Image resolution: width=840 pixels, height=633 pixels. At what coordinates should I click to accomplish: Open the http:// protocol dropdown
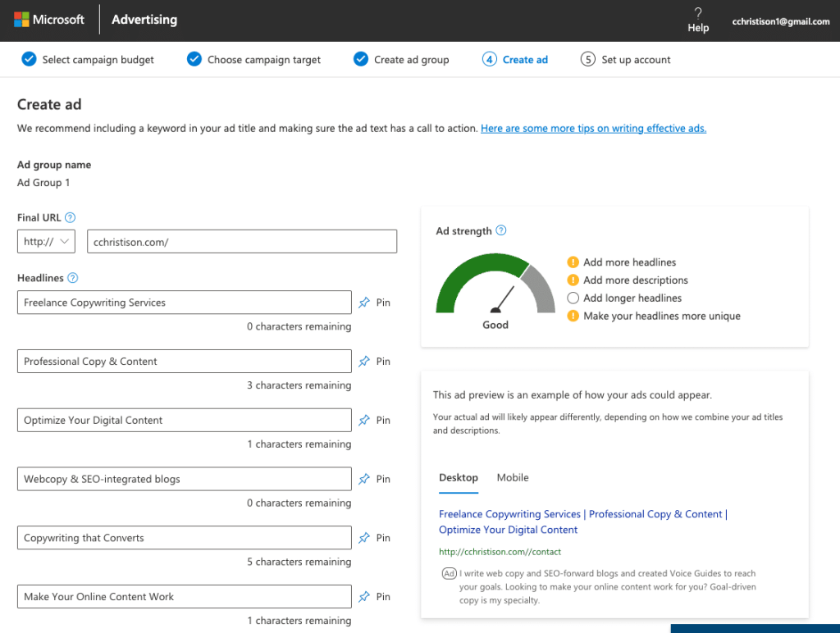click(x=46, y=242)
